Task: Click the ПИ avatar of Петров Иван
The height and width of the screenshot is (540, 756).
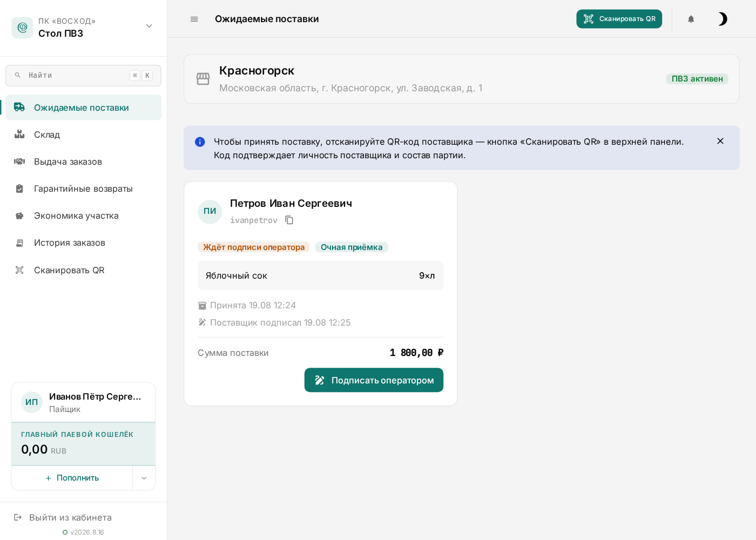Action: click(x=210, y=212)
